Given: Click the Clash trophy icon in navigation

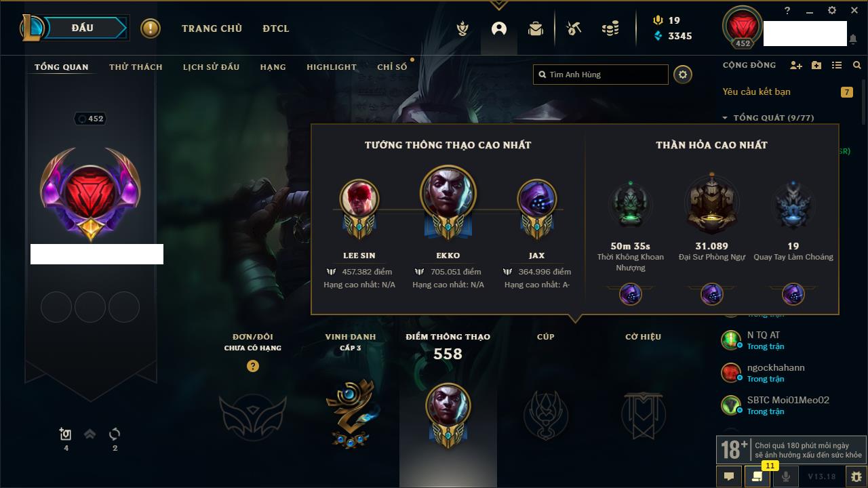Looking at the screenshot, I should click(462, 28).
